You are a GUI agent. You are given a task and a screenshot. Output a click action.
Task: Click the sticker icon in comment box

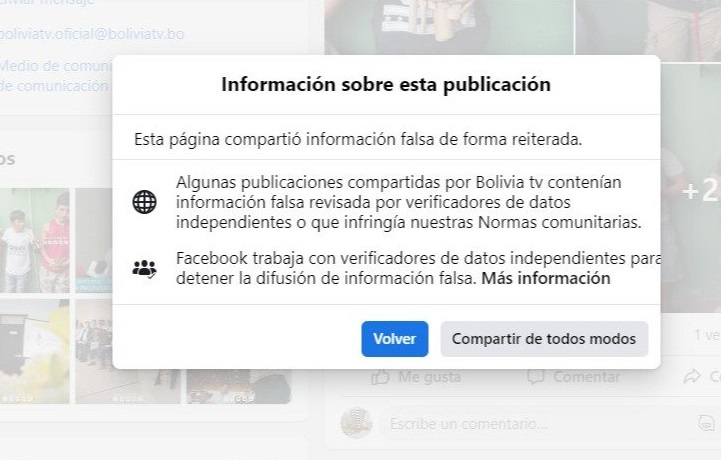click(706, 423)
